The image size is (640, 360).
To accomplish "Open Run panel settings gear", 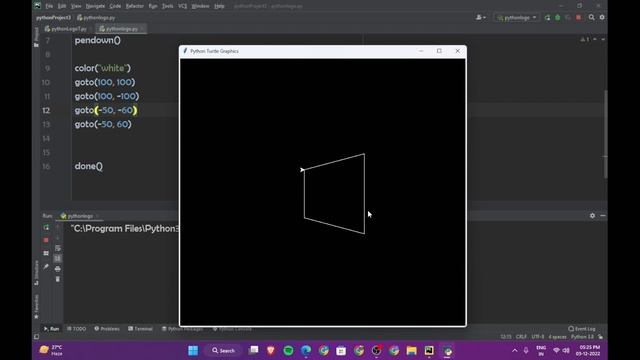I will click(x=592, y=216).
